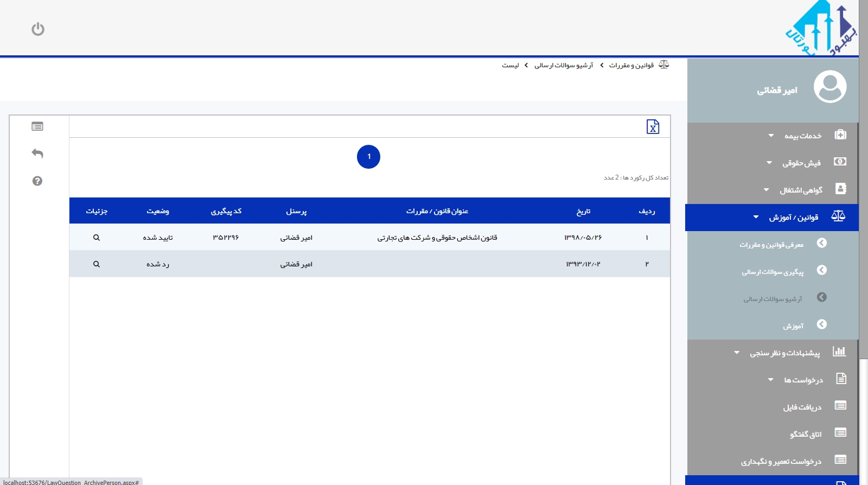Click the back arrow return icon
The height and width of the screenshot is (485, 868).
(37, 154)
